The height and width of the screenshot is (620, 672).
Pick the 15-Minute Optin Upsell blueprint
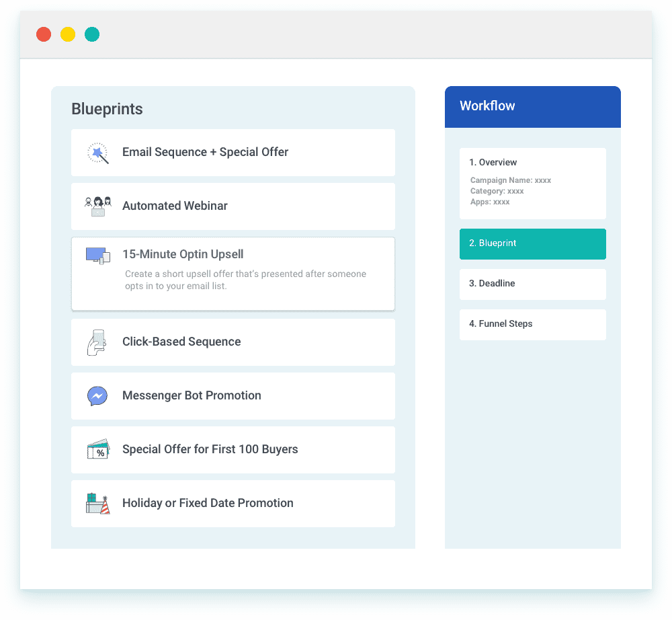[233, 274]
